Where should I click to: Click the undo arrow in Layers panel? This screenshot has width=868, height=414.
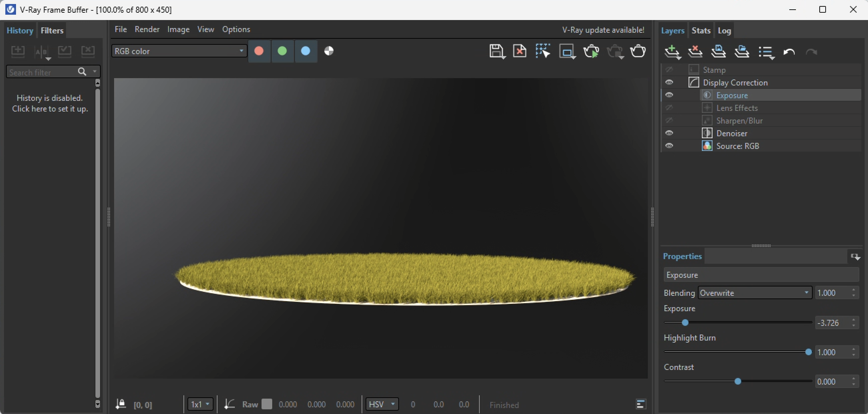789,52
